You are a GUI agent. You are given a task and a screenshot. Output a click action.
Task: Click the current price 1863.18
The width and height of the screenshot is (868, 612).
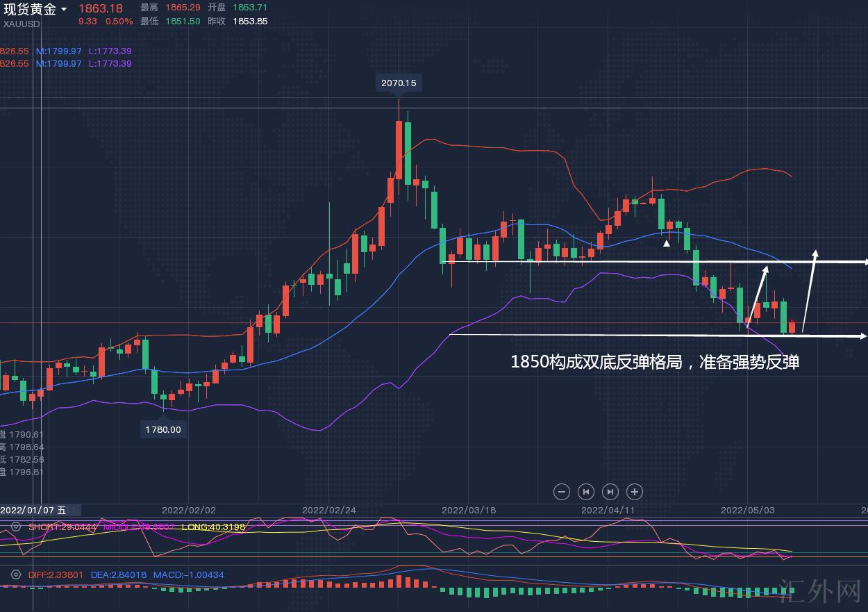click(100, 8)
